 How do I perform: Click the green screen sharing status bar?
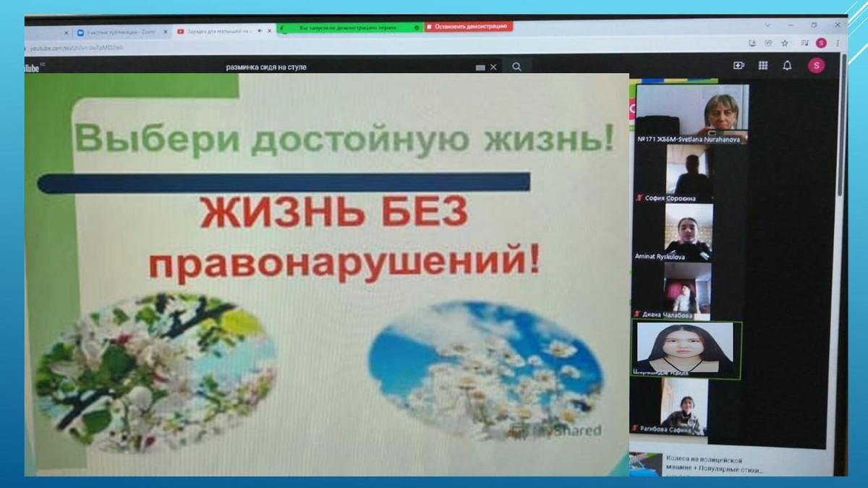[x=349, y=27]
